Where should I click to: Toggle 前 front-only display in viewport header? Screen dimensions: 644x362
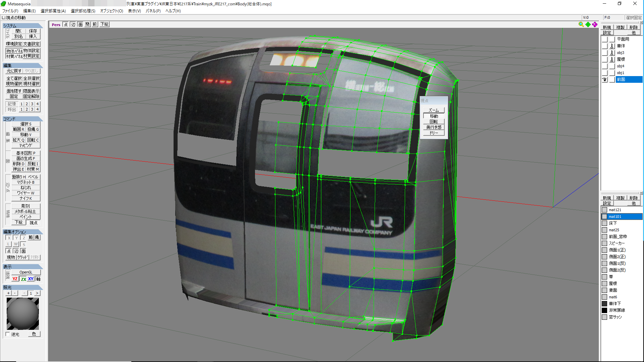(x=95, y=24)
